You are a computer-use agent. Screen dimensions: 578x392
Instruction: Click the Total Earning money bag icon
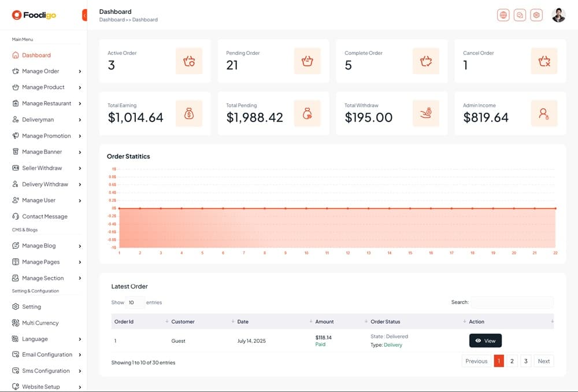click(189, 113)
